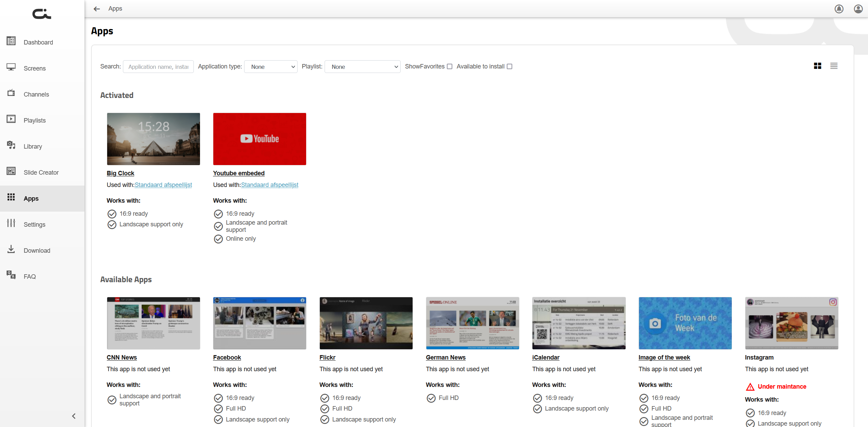Open the Youtube embedded app details

coord(239,173)
